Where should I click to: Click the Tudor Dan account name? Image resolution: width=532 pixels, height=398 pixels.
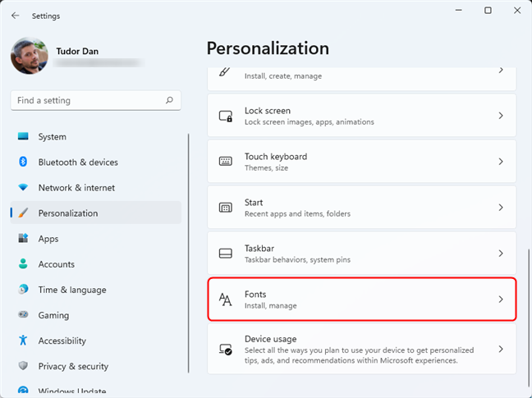point(77,51)
